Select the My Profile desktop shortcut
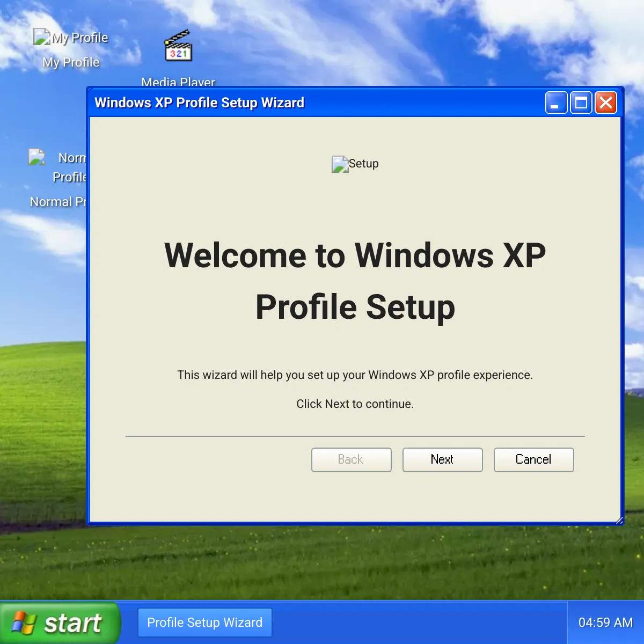The height and width of the screenshot is (644, 644). tap(71, 49)
